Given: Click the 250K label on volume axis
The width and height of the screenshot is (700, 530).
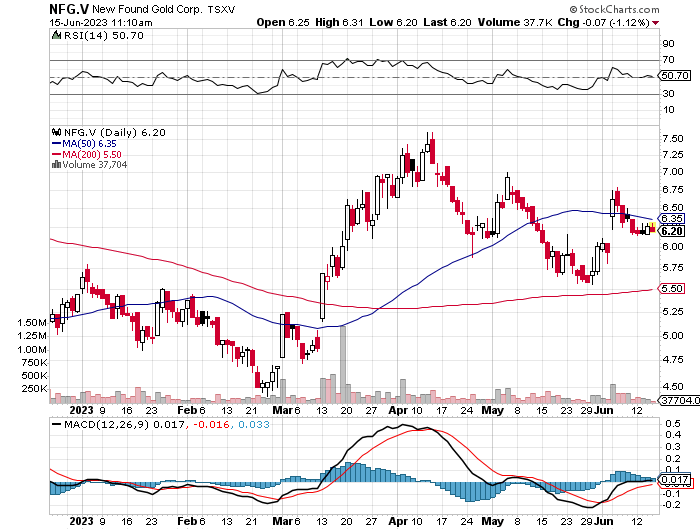Looking at the screenshot, I should coord(34,388).
